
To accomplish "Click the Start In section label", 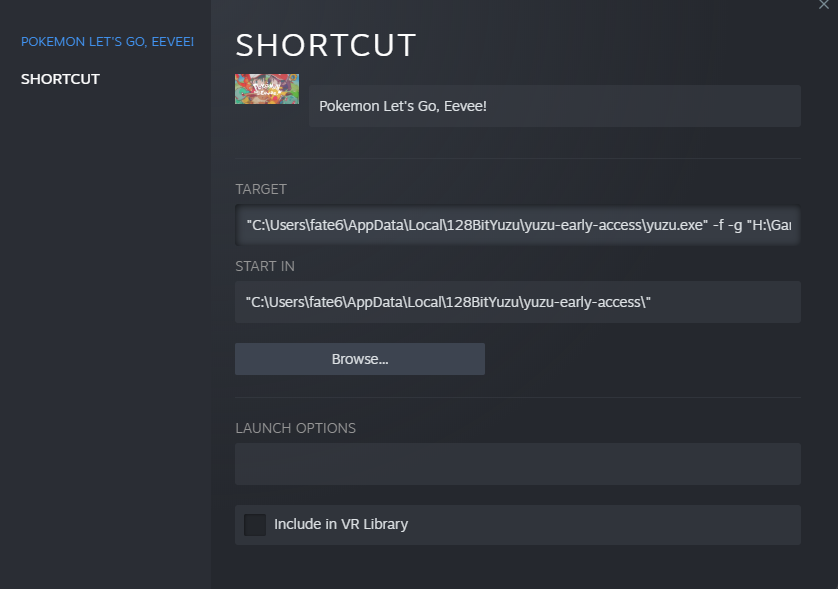I will [265, 266].
